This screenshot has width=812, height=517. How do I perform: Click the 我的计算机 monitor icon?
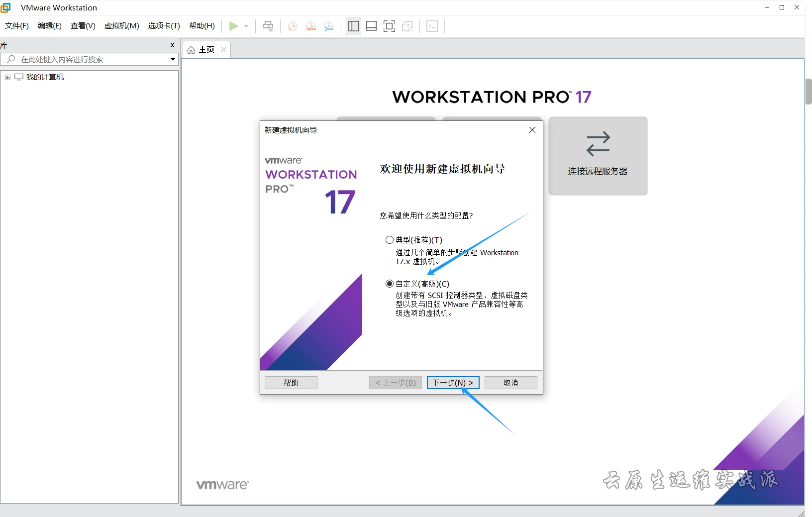point(19,77)
